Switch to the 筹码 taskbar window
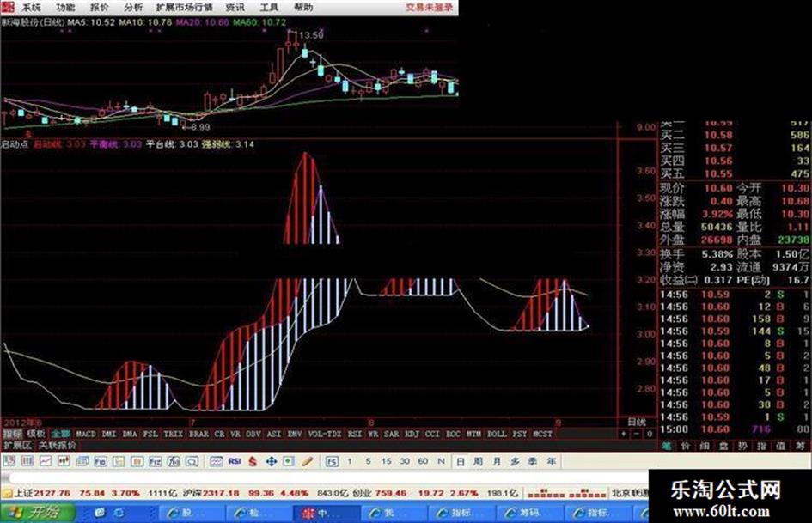 tap(528, 513)
